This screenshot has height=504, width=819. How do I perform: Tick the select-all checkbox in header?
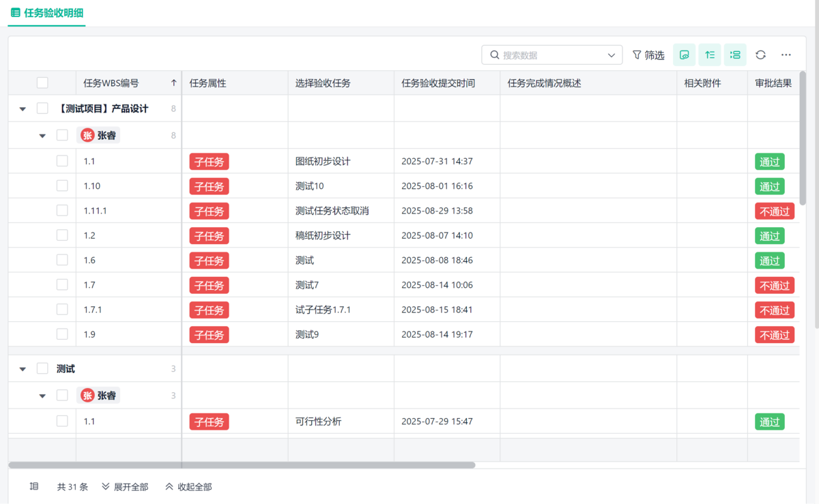point(42,83)
